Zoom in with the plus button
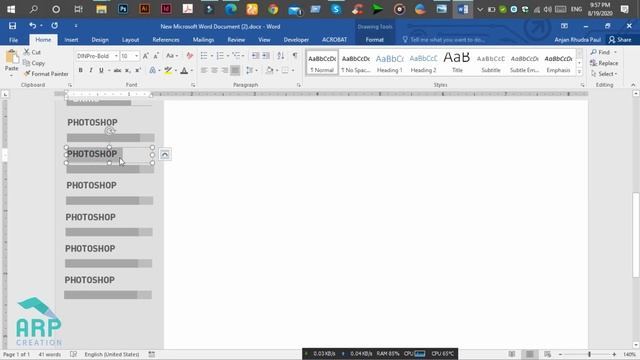Screen dimensions: 640x360 point(614,354)
